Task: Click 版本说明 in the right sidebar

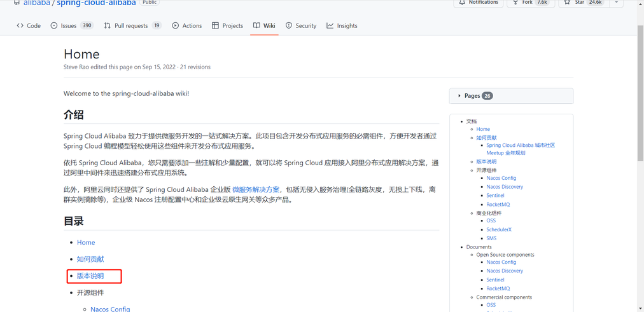Action: 486,161
